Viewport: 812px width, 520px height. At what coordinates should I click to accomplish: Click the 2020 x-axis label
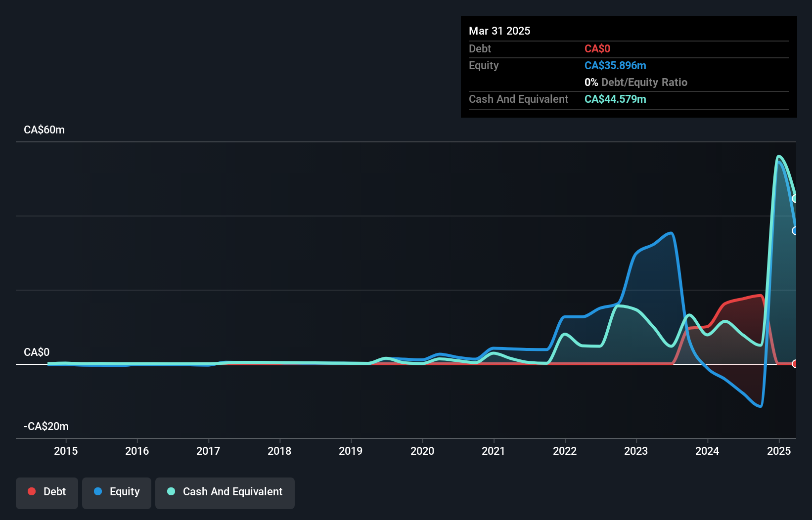(x=422, y=451)
